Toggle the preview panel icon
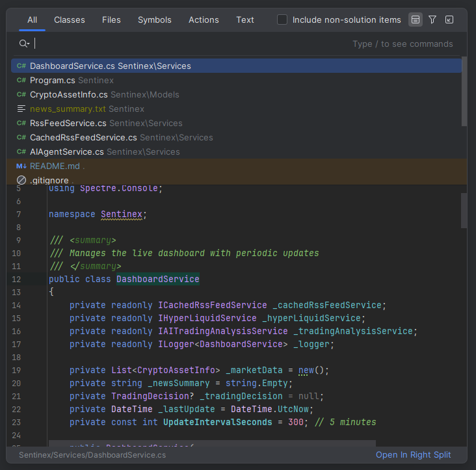The width and height of the screenshot is (476, 470). (x=416, y=20)
